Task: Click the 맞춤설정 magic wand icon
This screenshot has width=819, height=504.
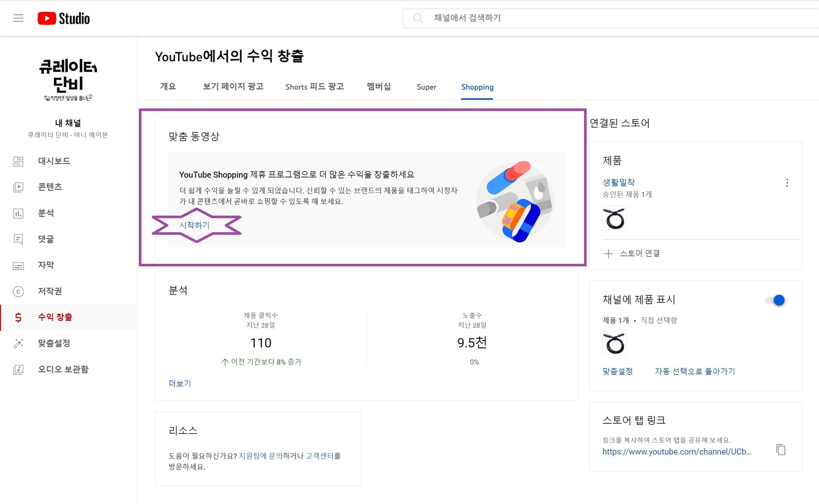Action: coord(18,343)
